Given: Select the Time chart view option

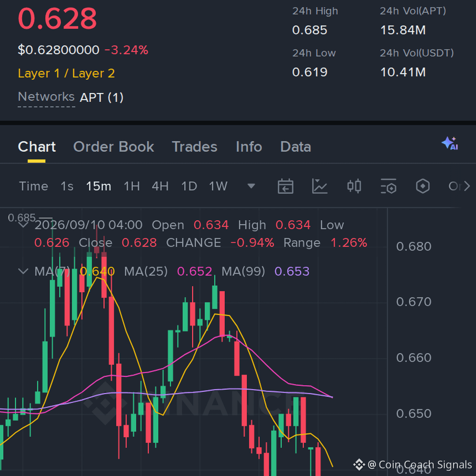Looking at the screenshot, I should click(x=33, y=186).
